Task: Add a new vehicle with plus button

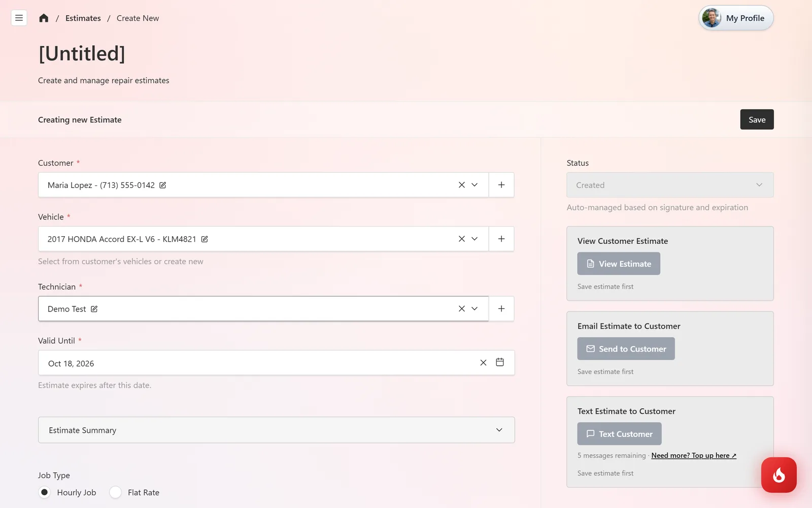Action: [501, 239]
